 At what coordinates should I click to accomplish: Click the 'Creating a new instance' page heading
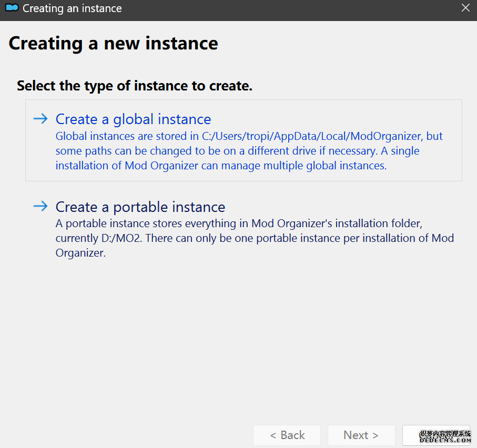(x=113, y=43)
